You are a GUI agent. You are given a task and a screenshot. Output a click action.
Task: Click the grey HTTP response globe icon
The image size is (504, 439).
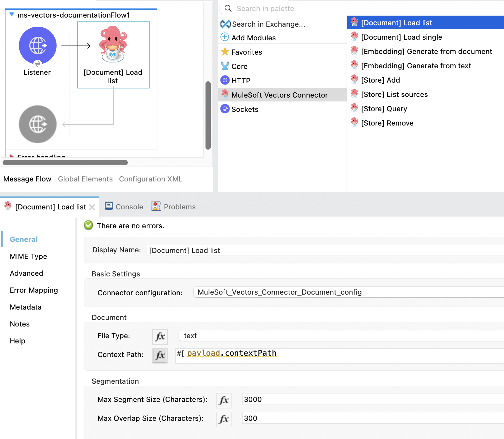point(38,124)
